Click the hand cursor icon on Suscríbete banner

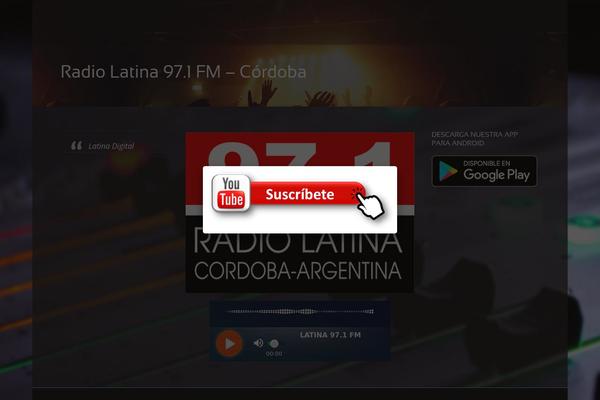(369, 204)
